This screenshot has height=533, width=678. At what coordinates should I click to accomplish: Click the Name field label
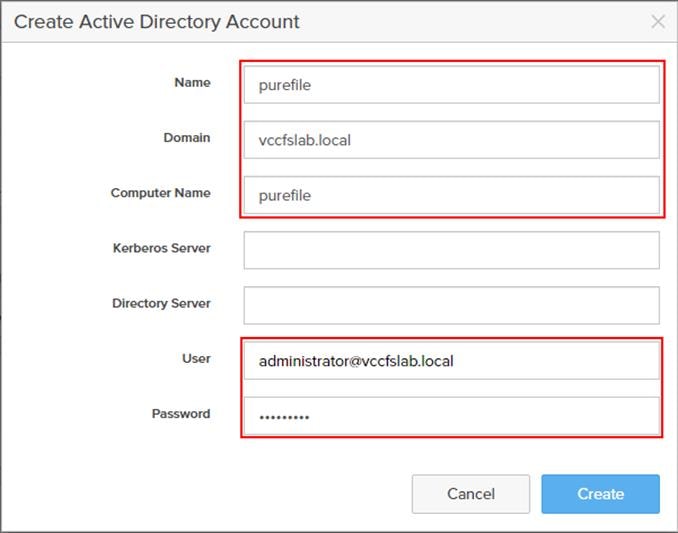(x=192, y=83)
